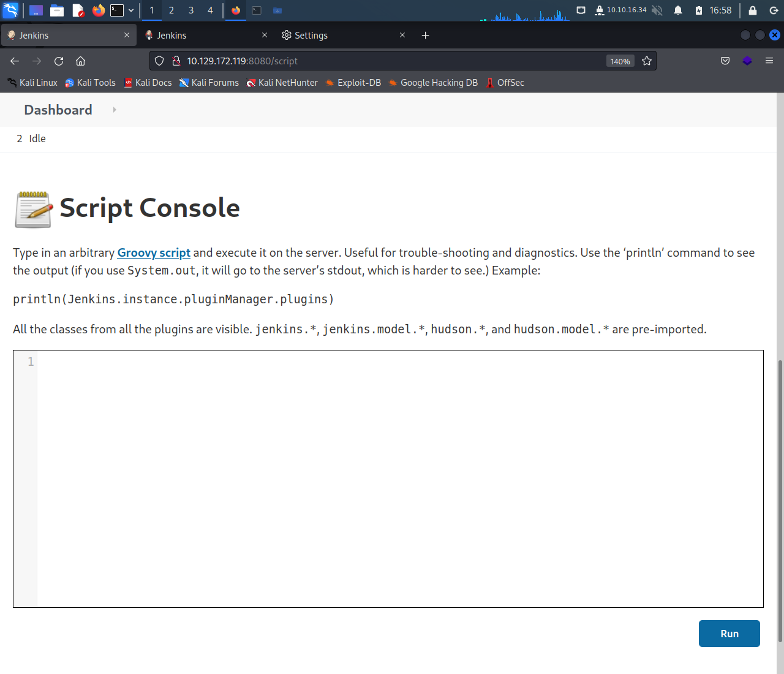The width and height of the screenshot is (784, 674).
Task: Open the Kali Docs bookmark
Action: tap(148, 83)
